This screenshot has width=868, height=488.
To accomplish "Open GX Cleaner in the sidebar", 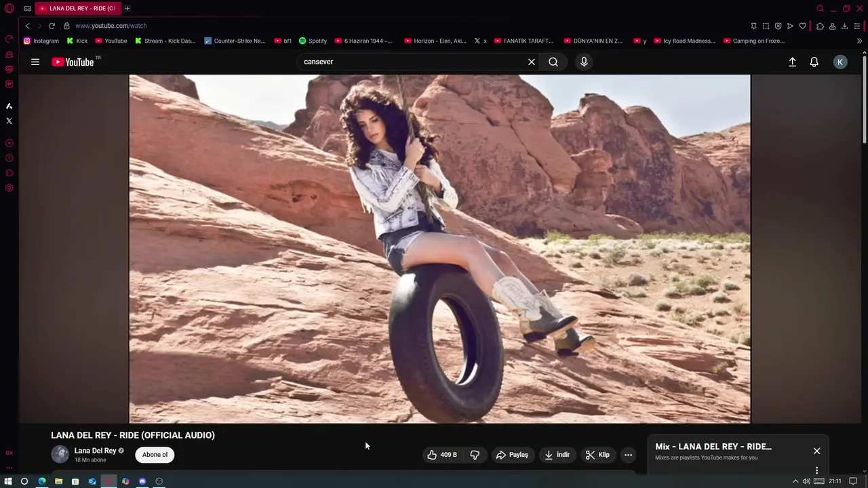I will coord(9,54).
